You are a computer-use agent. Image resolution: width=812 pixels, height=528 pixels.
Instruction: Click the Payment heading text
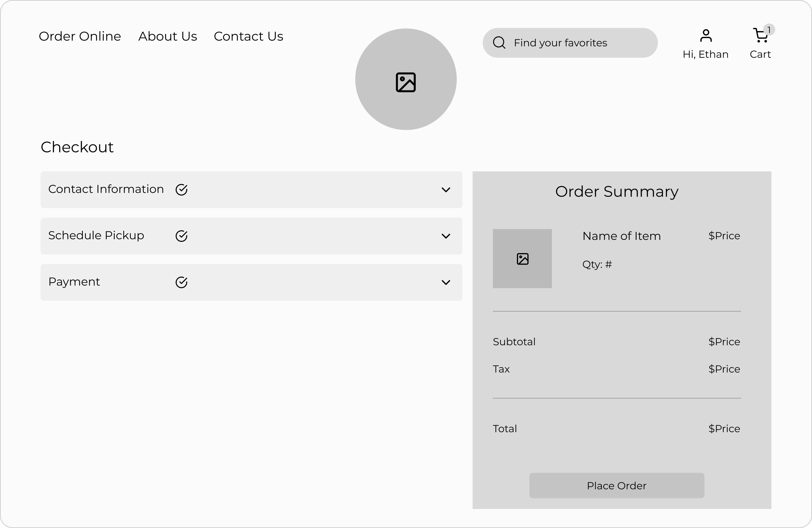pyautogui.click(x=74, y=282)
